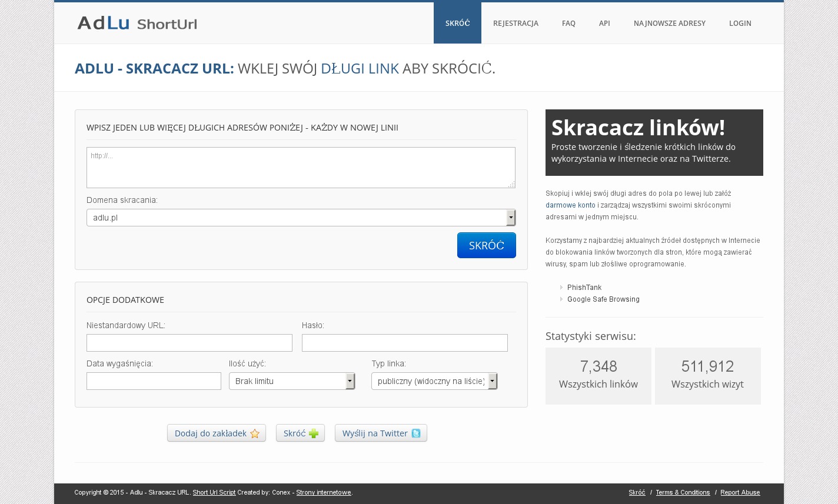The width and height of the screenshot is (838, 504).
Task: Click the green plus icon on Skróć
Action: click(x=314, y=433)
